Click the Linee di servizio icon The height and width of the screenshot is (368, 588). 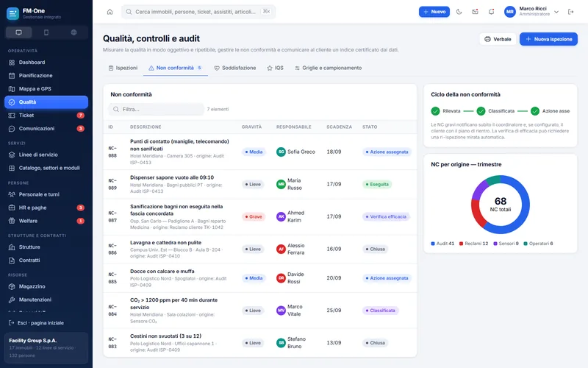click(12, 155)
